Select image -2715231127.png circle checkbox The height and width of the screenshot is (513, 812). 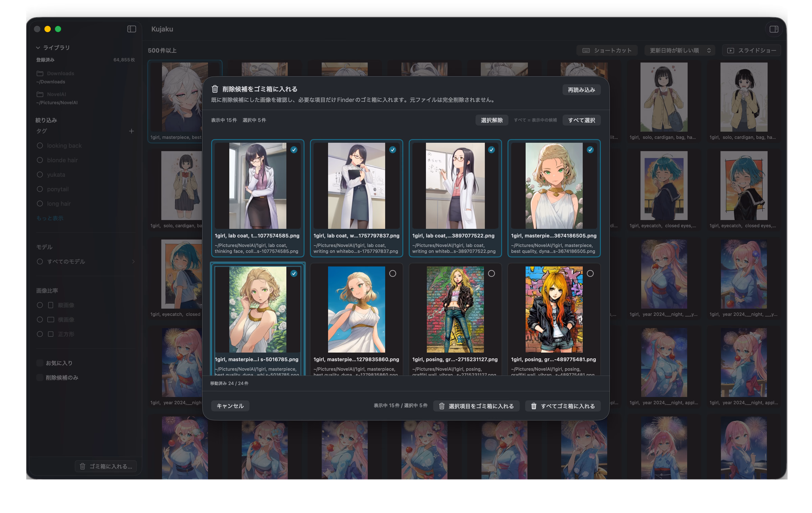pos(492,273)
